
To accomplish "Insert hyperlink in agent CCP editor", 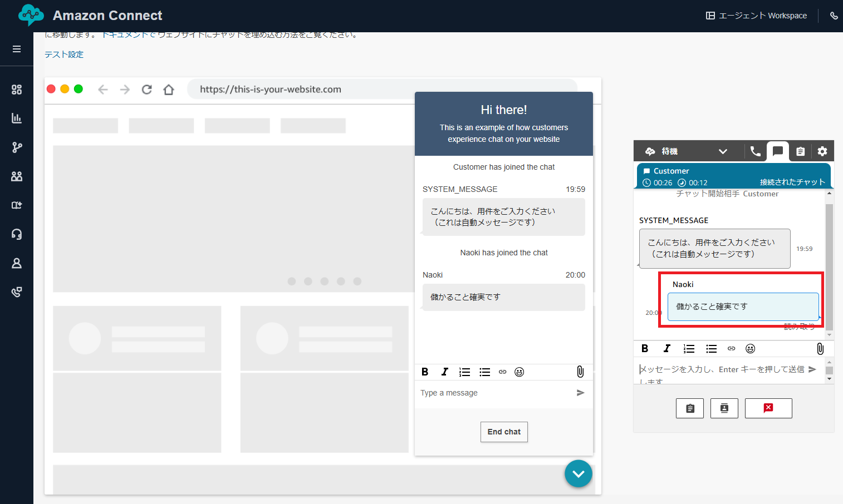I will point(732,349).
